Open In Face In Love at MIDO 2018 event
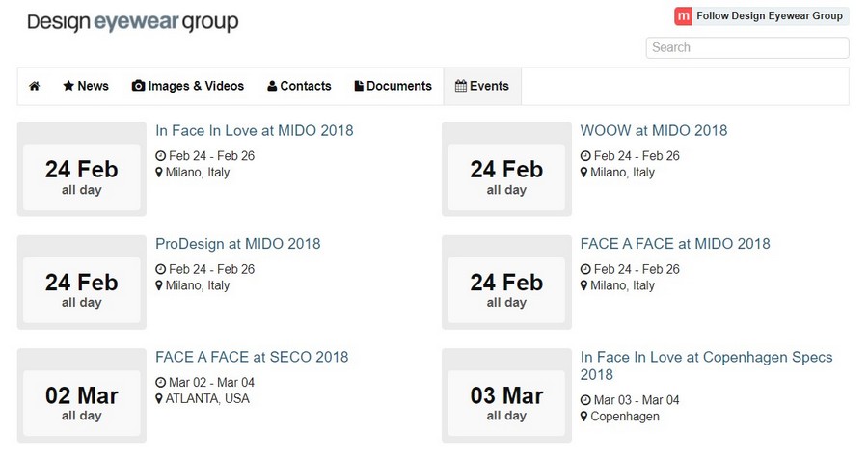Image resolution: width=868 pixels, height=460 pixels. pos(254,130)
